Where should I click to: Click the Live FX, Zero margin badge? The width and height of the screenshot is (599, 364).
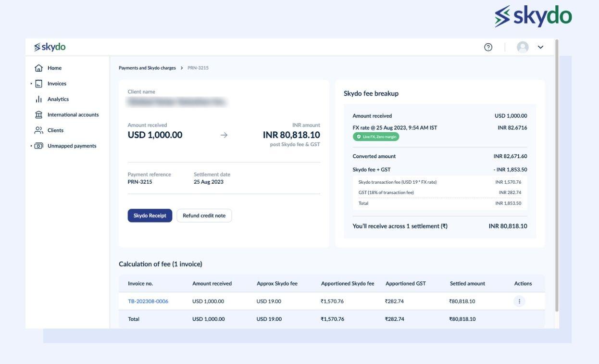(375, 136)
